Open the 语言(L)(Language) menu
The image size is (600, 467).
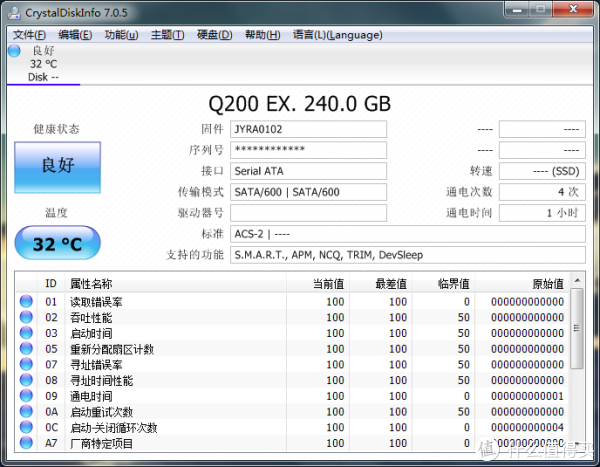coord(338,35)
